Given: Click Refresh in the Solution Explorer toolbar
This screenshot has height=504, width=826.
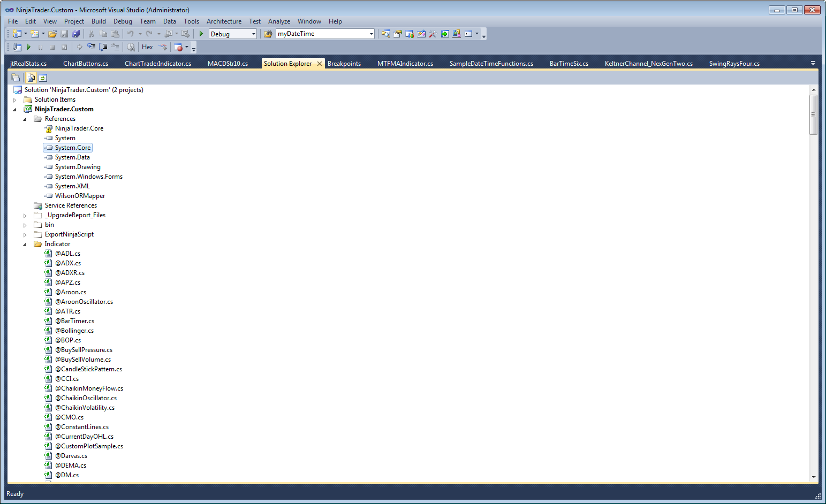Looking at the screenshot, I should pyautogui.click(x=43, y=78).
